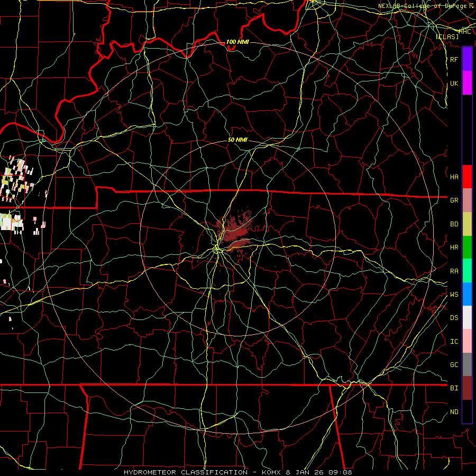Click the blue WS legend color swatch

tap(467, 294)
